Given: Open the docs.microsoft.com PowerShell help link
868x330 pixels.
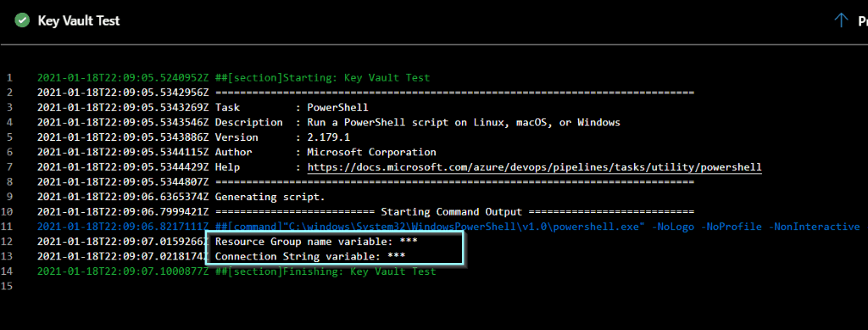Looking at the screenshot, I should click(x=535, y=167).
